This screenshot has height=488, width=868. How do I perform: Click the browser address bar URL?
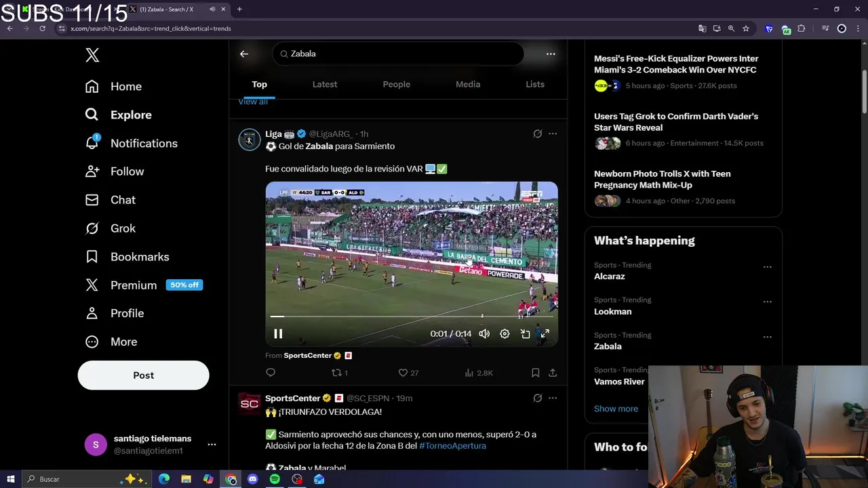coord(151,28)
